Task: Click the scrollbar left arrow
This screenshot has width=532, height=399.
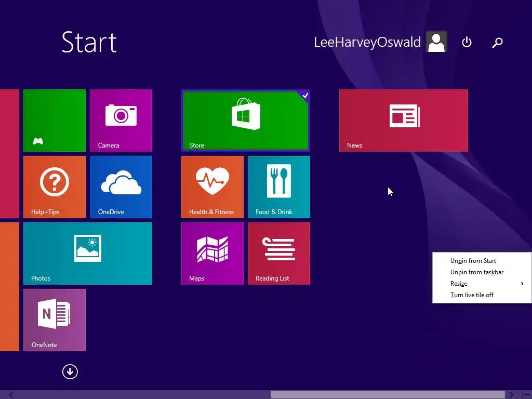Action: point(11,395)
